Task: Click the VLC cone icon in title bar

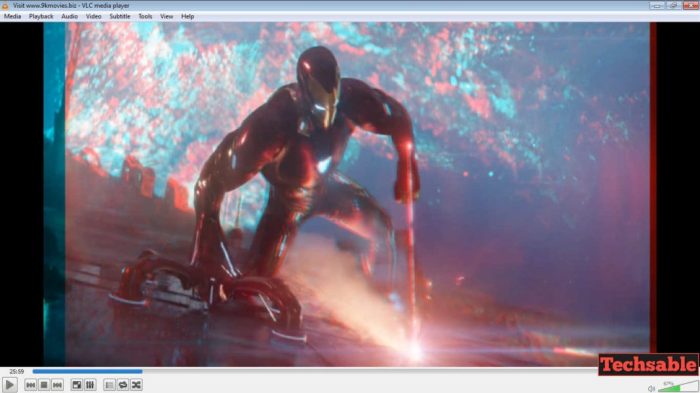Action: 5,6
